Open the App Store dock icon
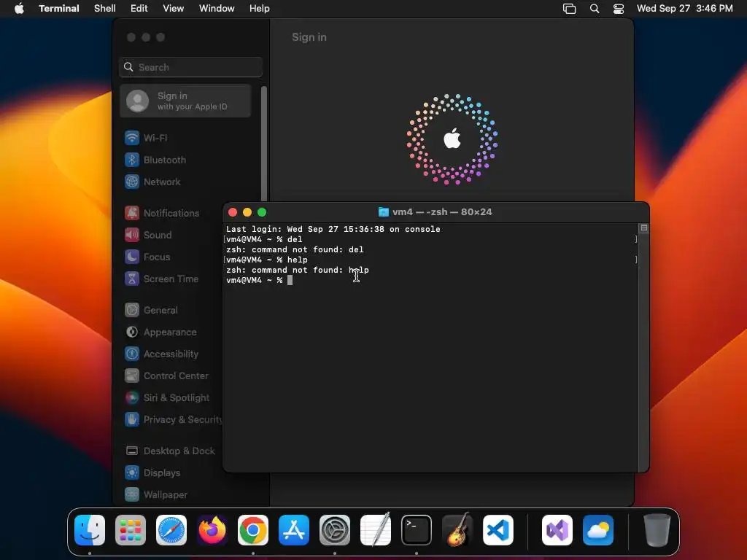Image resolution: width=747 pixels, height=560 pixels. coord(294,530)
